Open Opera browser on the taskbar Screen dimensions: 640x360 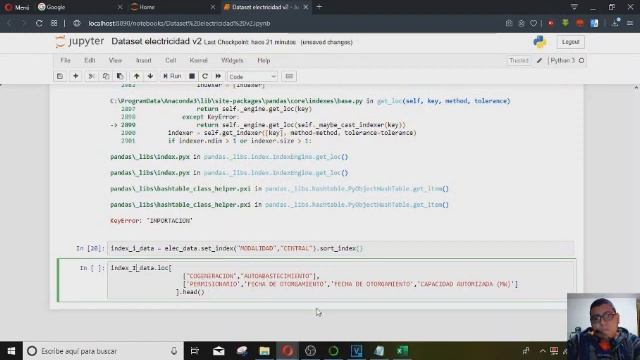(x=287, y=351)
